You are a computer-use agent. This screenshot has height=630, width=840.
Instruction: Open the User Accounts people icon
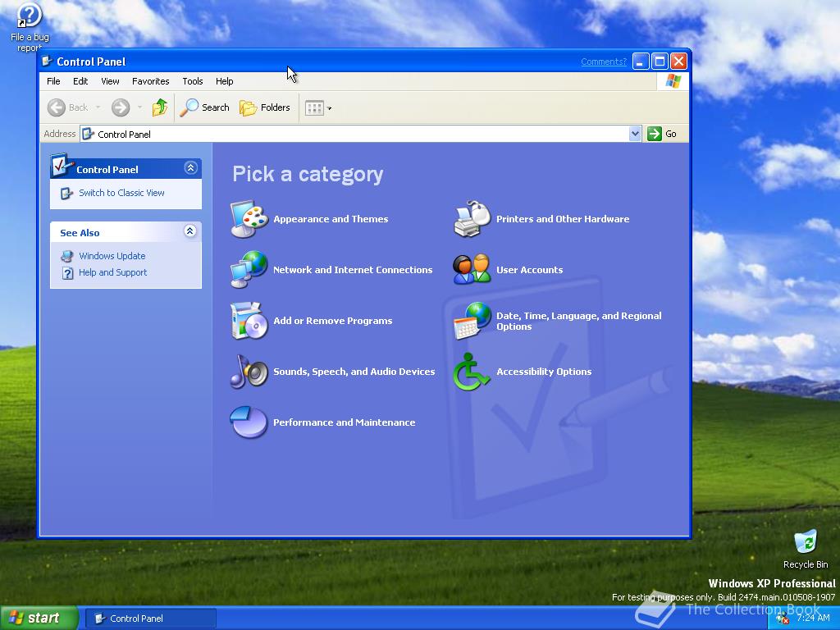pos(472,269)
